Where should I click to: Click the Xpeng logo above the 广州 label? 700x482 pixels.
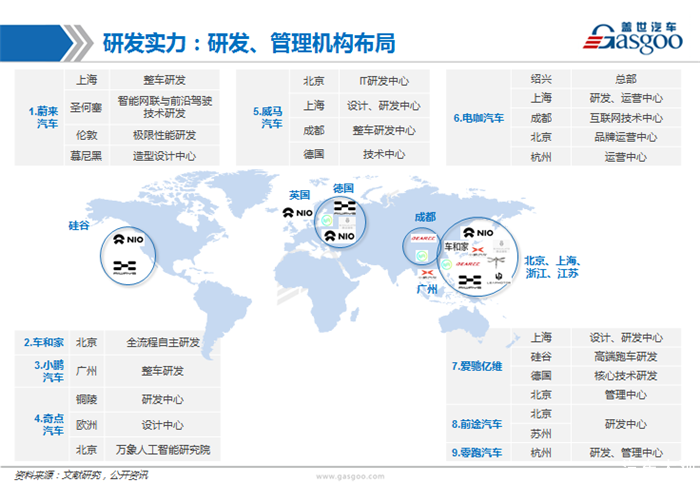[x=427, y=274]
